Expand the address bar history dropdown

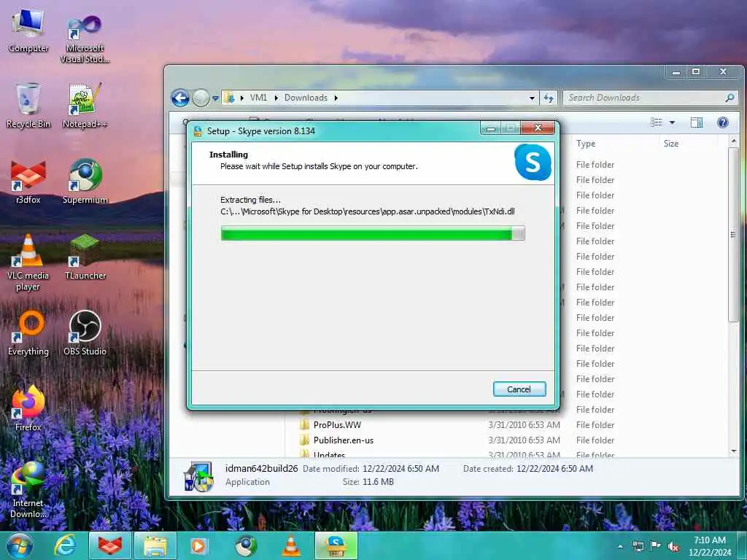click(532, 98)
